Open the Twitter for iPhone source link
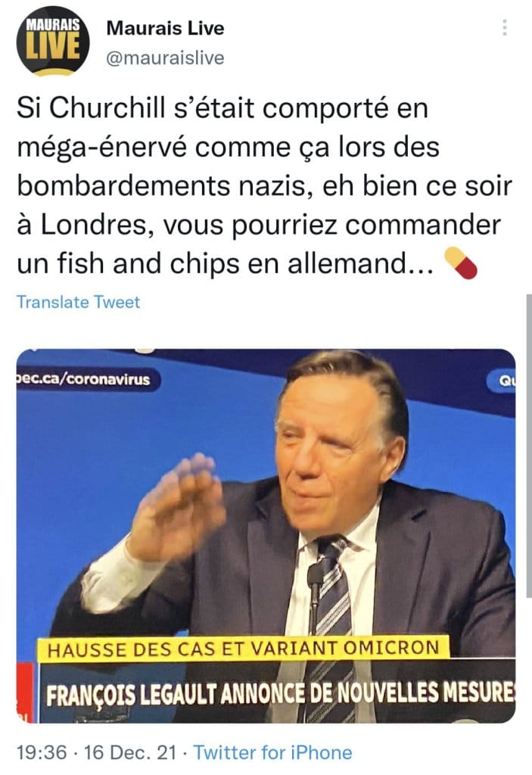 point(272,752)
